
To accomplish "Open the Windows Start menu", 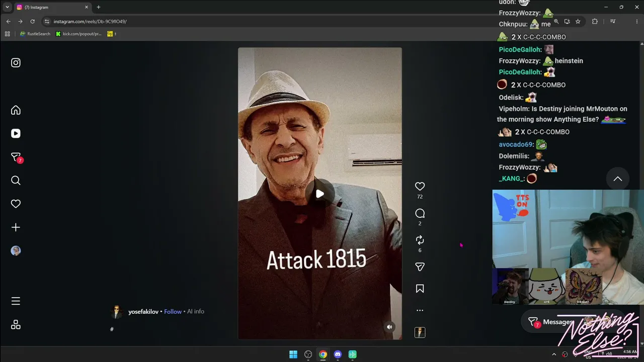I will click(x=293, y=354).
